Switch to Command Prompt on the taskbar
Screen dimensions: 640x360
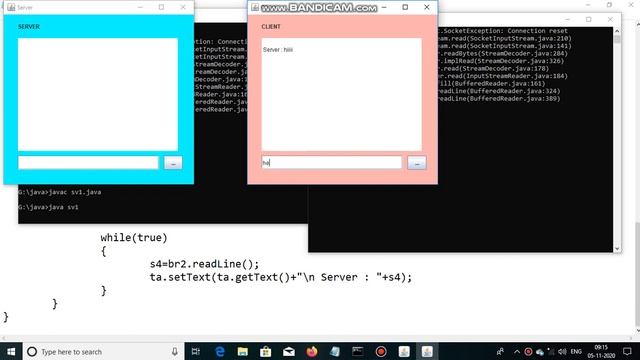[358, 351]
